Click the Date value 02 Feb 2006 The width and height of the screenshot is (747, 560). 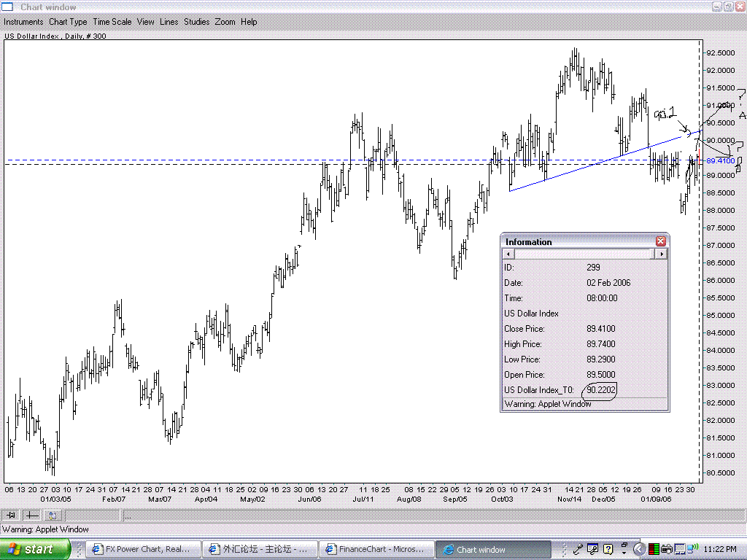click(608, 283)
